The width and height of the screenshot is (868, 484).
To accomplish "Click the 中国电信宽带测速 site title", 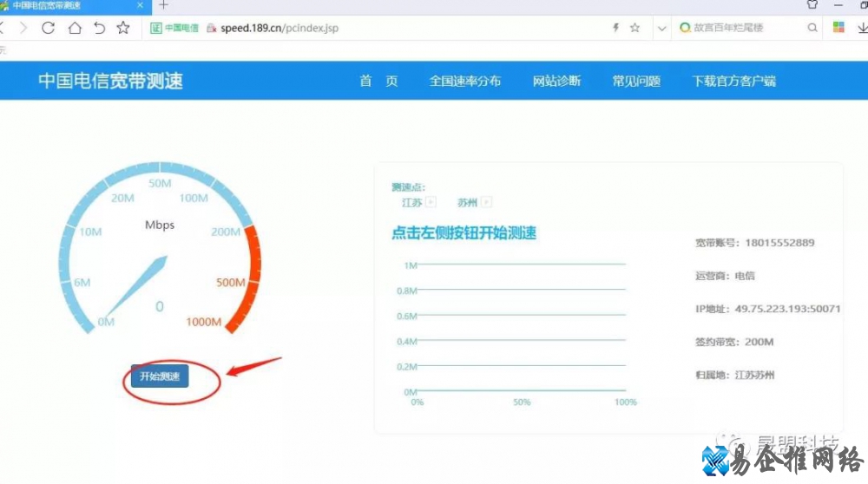I will [110, 81].
